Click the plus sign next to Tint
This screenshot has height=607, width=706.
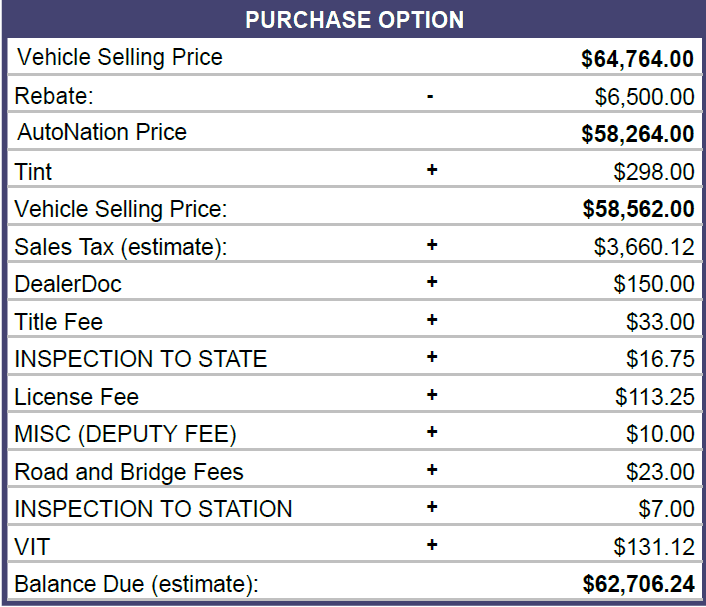click(432, 171)
